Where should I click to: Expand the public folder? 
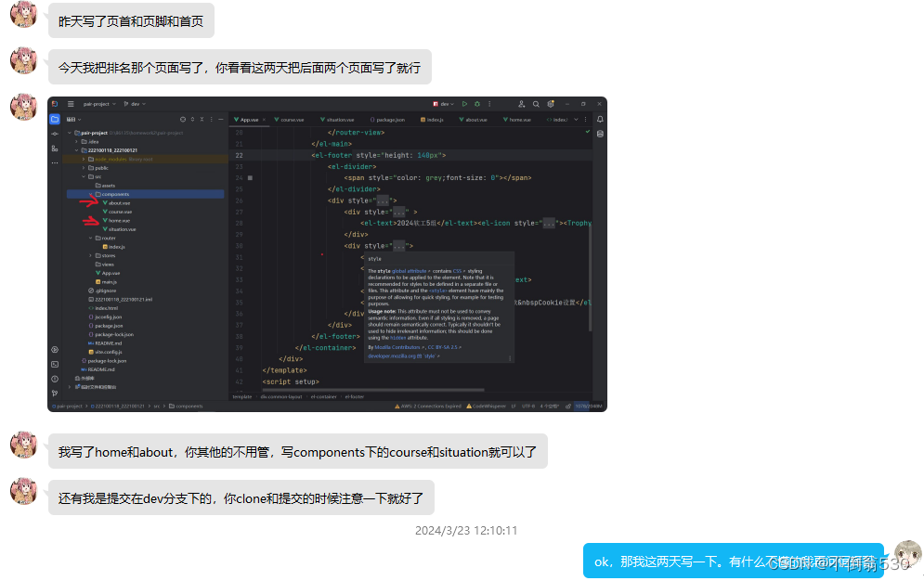pos(84,168)
